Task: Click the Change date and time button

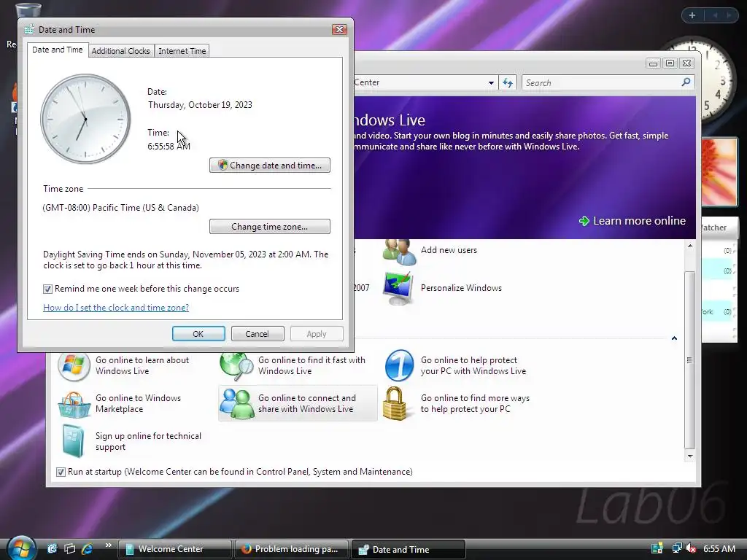Action: tap(270, 166)
